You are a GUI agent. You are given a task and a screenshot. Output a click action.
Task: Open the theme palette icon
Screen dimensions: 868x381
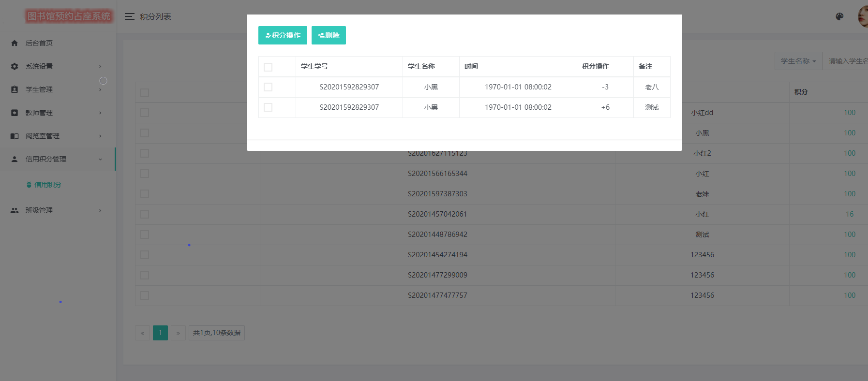[x=839, y=16]
